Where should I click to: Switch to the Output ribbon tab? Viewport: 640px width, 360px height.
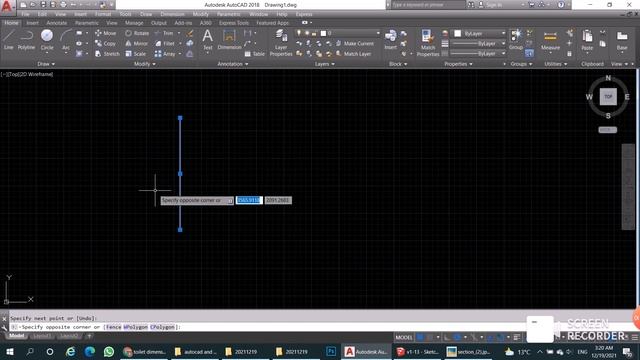(159, 23)
